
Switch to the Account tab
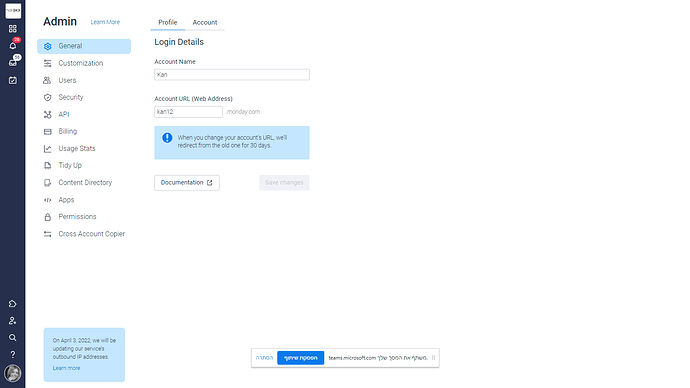click(x=205, y=22)
